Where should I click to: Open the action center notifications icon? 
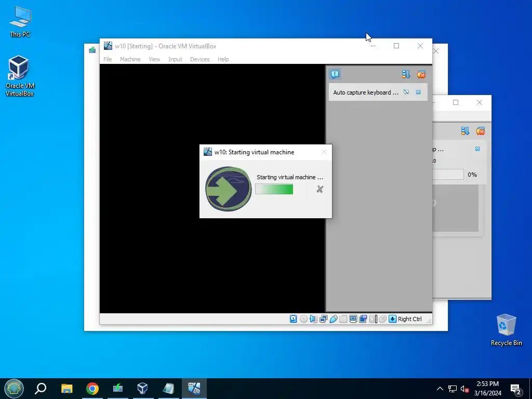point(516,389)
